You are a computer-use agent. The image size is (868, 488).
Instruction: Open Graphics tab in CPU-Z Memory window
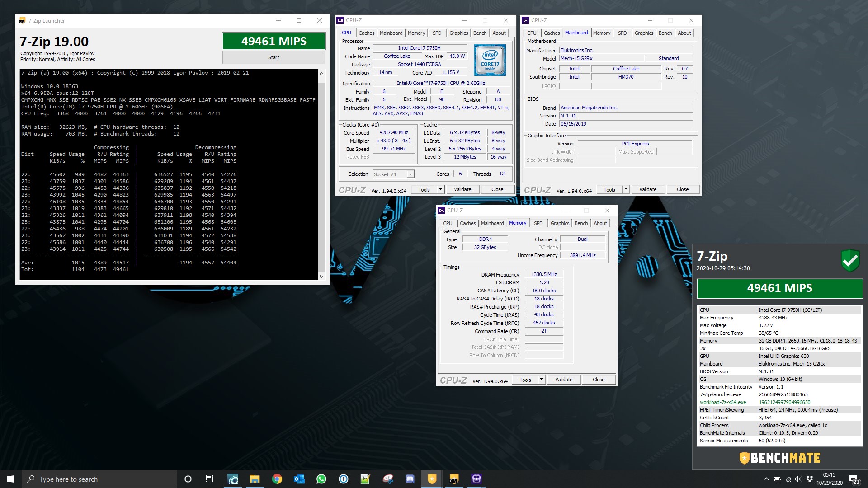560,223
